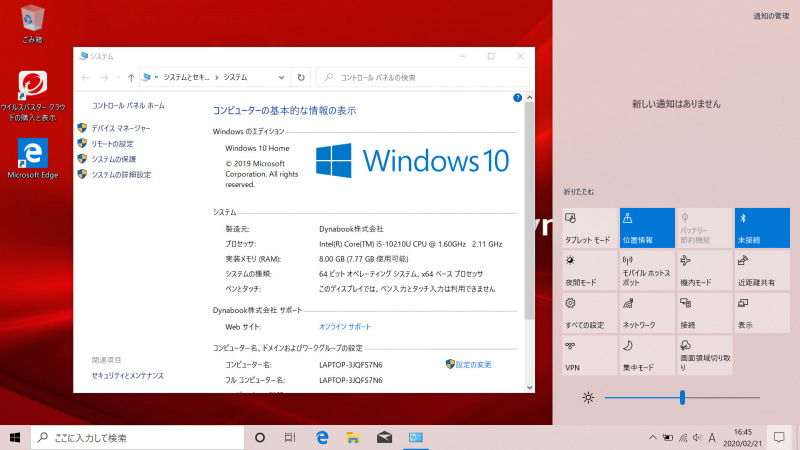Open the Start menu
Screen dimensions: 800x450
pos(15,437)
